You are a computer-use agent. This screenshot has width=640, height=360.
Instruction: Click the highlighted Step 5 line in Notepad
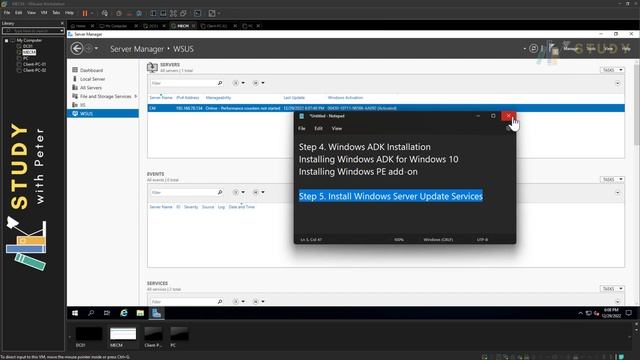click(x=391, y=196)
